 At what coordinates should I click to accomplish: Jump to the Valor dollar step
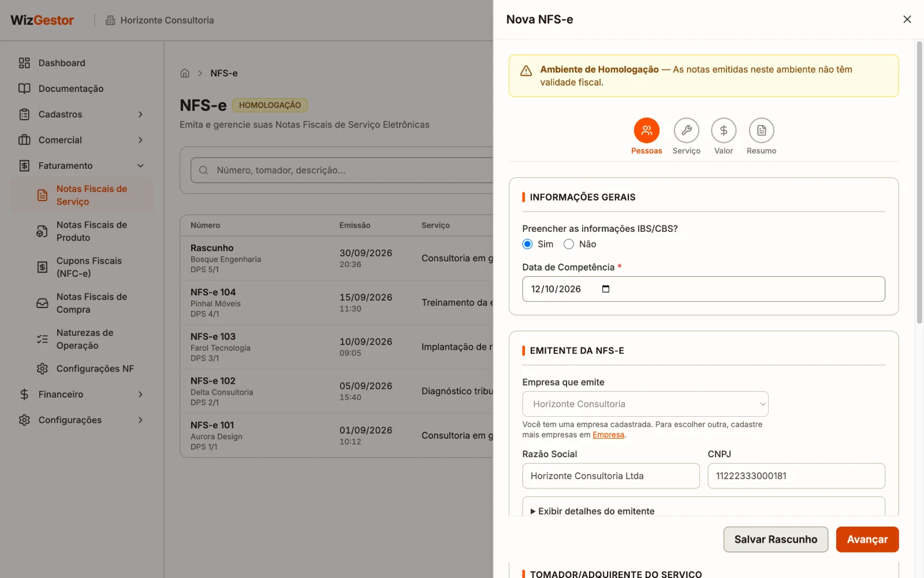[723, 131]
